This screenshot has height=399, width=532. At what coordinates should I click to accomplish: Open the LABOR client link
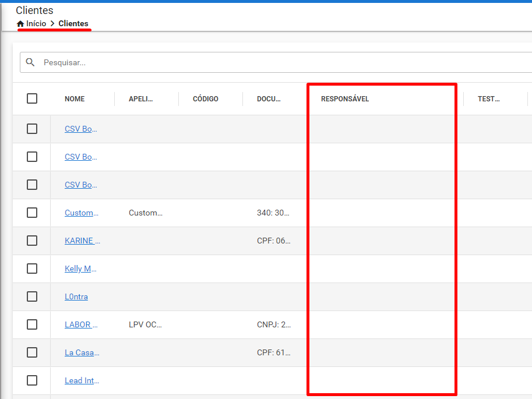pos(81,324)
